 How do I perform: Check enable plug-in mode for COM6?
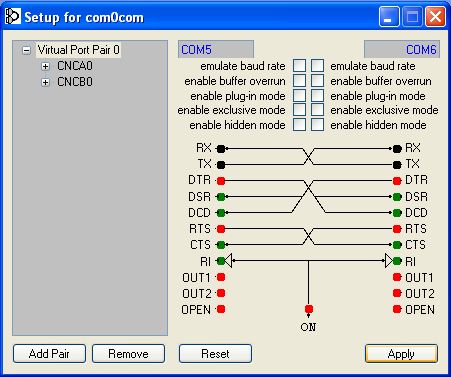click(317, 95)
